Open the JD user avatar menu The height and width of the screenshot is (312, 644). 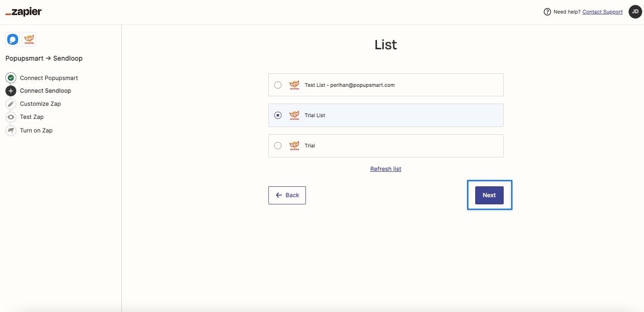click(x=635, y=12)
